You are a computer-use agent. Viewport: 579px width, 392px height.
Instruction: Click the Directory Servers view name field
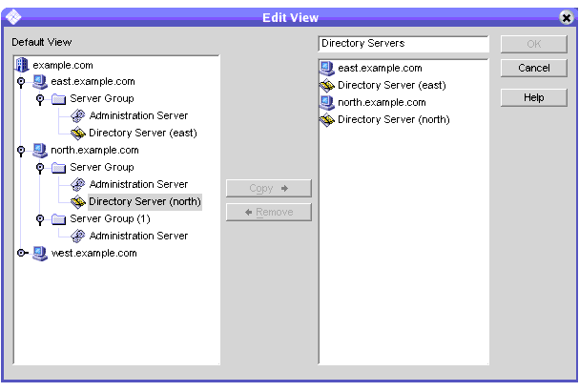coord(403,44)
